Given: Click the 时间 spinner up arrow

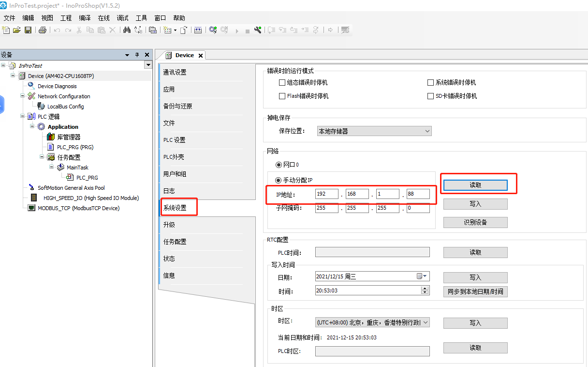Looking at the screenshot, I should click(x=425, y=289).
